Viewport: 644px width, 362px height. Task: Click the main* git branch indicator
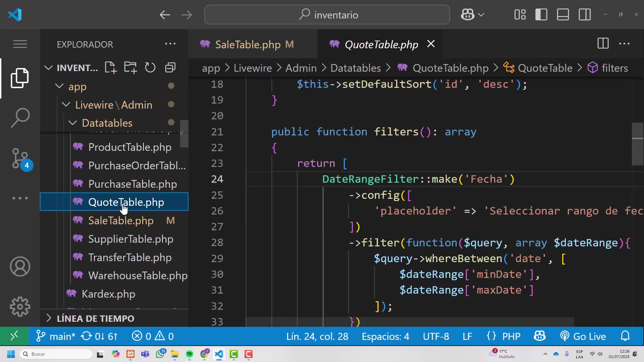coord(55,336)
